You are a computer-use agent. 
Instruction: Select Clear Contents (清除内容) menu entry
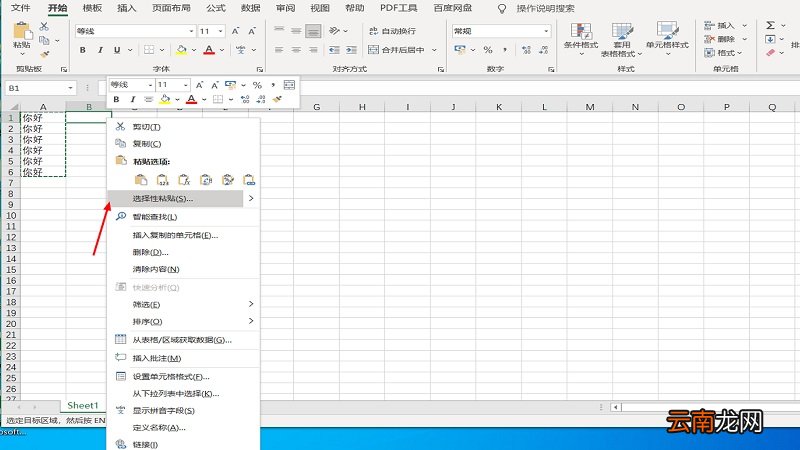[x=184, y=269]
